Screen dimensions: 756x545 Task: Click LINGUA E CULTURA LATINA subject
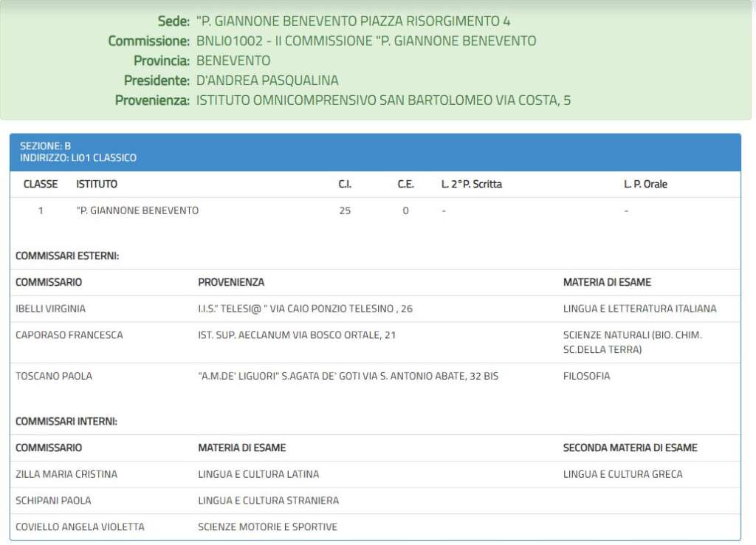(258, 475)
